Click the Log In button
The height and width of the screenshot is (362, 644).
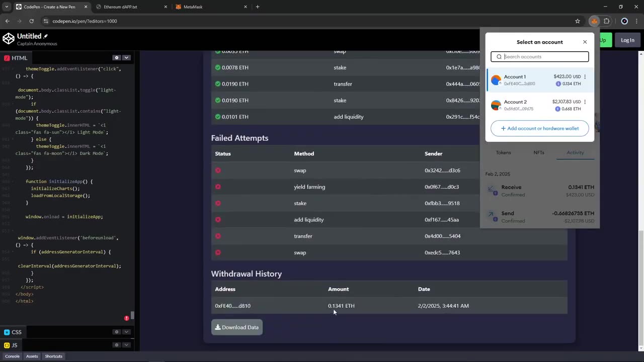[x=627, y=40]
